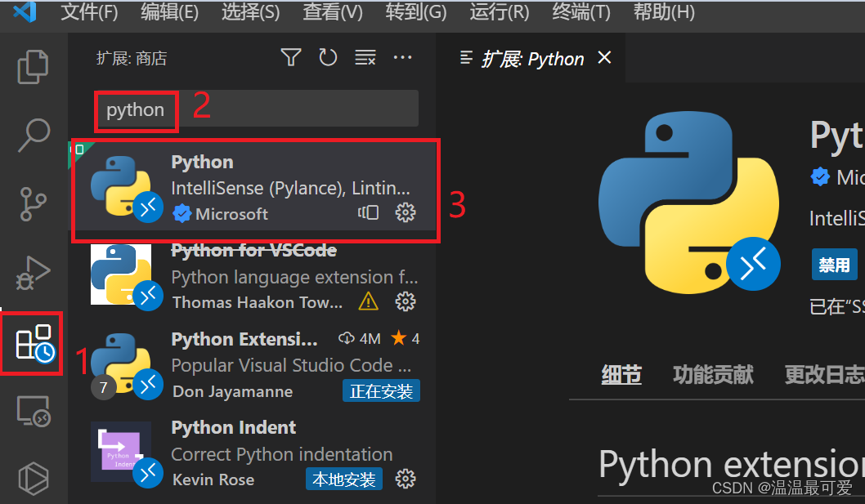
Task: Select Python for VSCode extension in list
Action: click(x=253, y=278)
